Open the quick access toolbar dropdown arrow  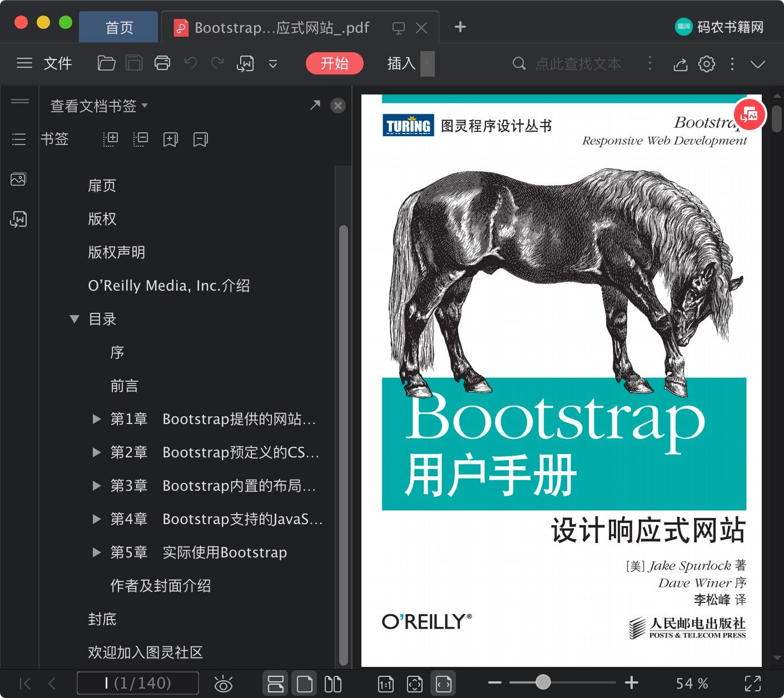273,64
